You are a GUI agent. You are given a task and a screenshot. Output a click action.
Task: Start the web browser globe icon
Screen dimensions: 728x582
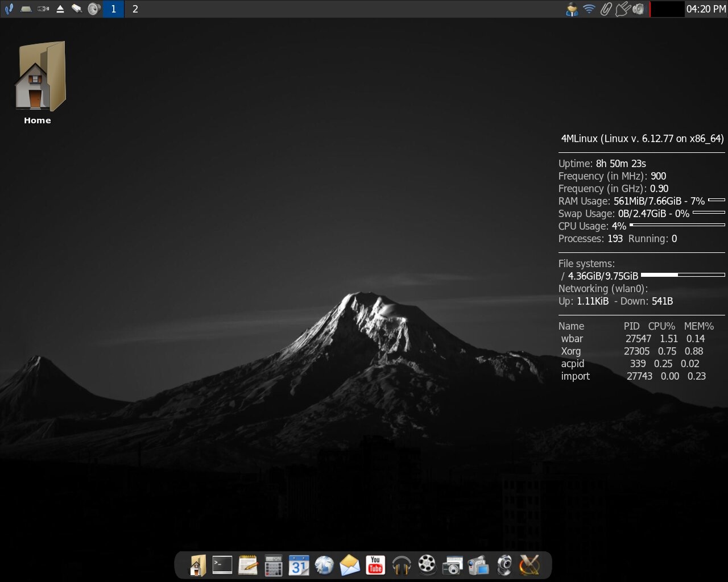[324, 565]
